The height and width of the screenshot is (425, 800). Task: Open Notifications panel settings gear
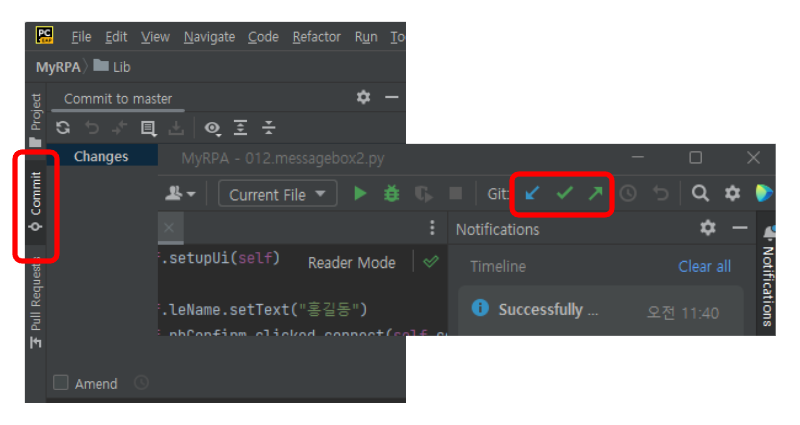click(708, 228)
